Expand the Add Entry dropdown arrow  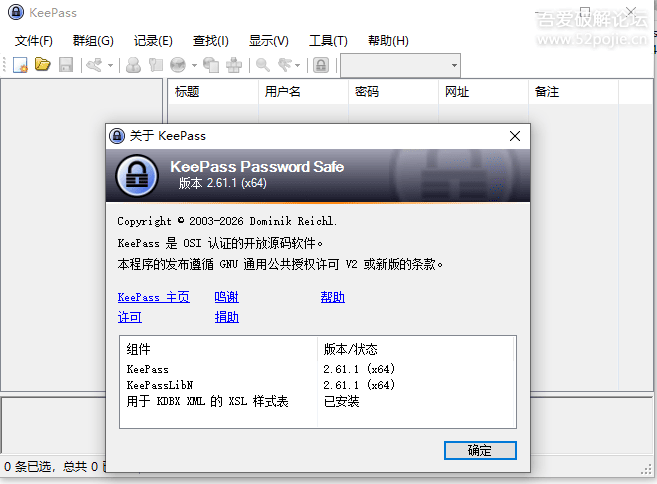(x=110, y=65)
